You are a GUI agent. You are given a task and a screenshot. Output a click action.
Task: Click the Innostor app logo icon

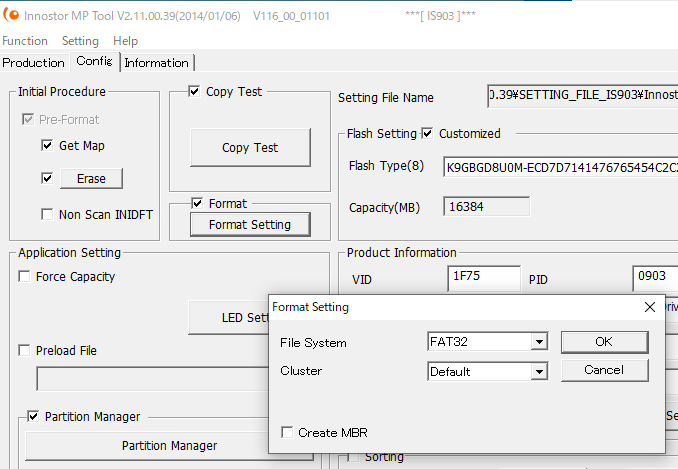click(x=11, y=15)
